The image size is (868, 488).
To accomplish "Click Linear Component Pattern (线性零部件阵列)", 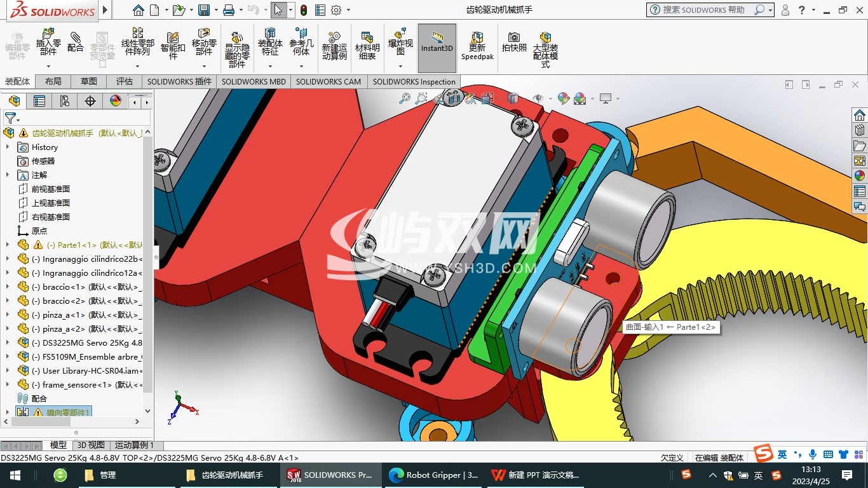I will [137, 43].
